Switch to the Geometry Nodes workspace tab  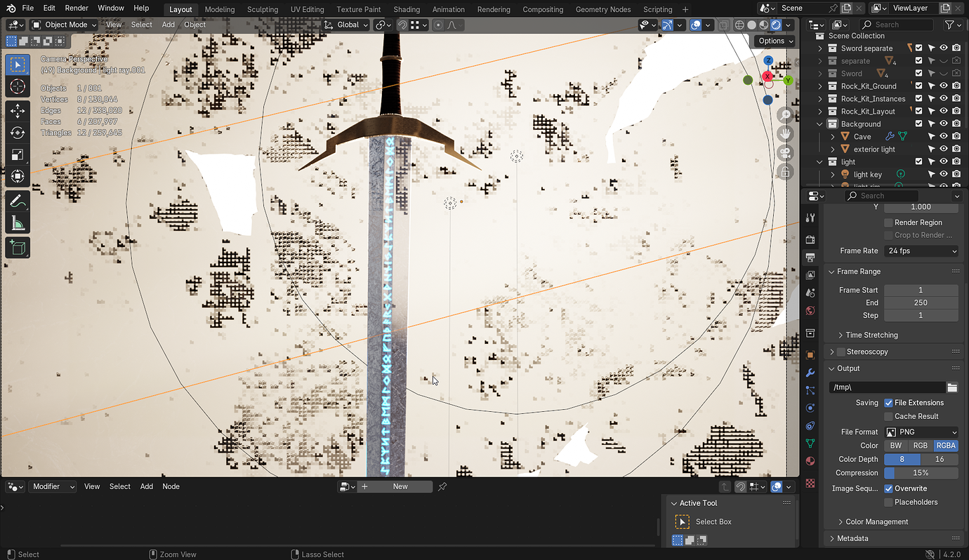click(602, 9)
